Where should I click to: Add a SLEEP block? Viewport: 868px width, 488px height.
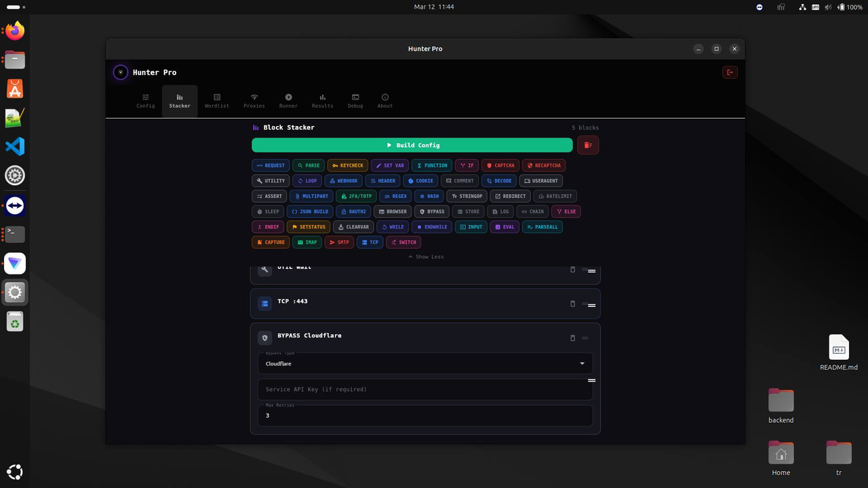pos(268,211)
